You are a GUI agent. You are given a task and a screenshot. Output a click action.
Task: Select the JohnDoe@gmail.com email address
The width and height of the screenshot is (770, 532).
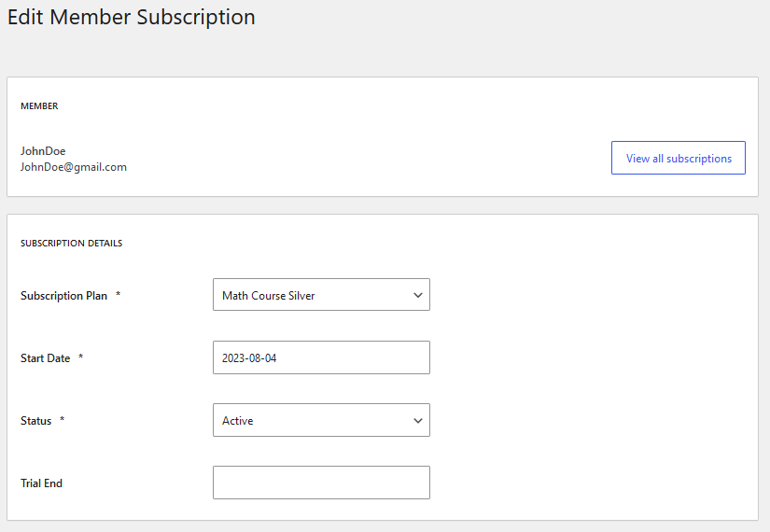[74, 167]
